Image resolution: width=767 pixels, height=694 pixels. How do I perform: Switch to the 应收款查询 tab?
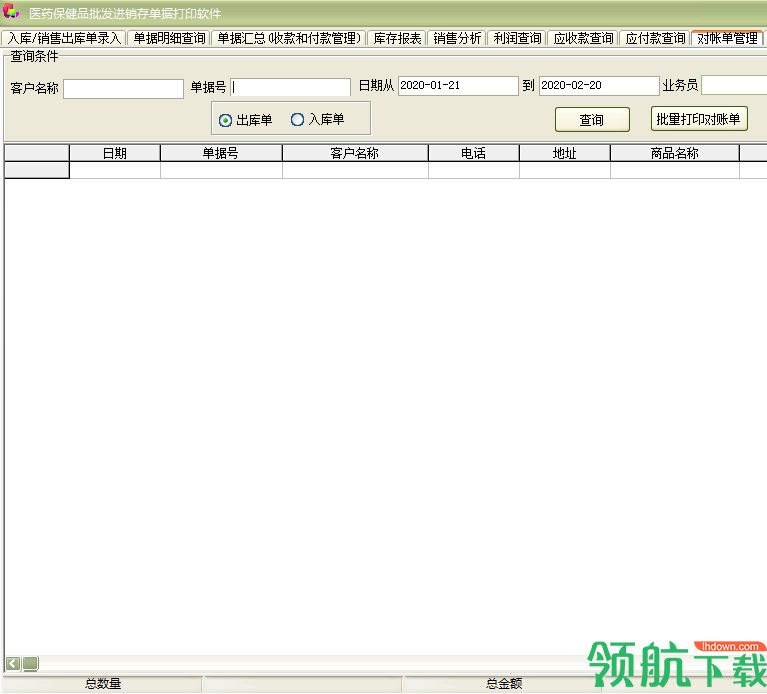(x=583, y=38)
